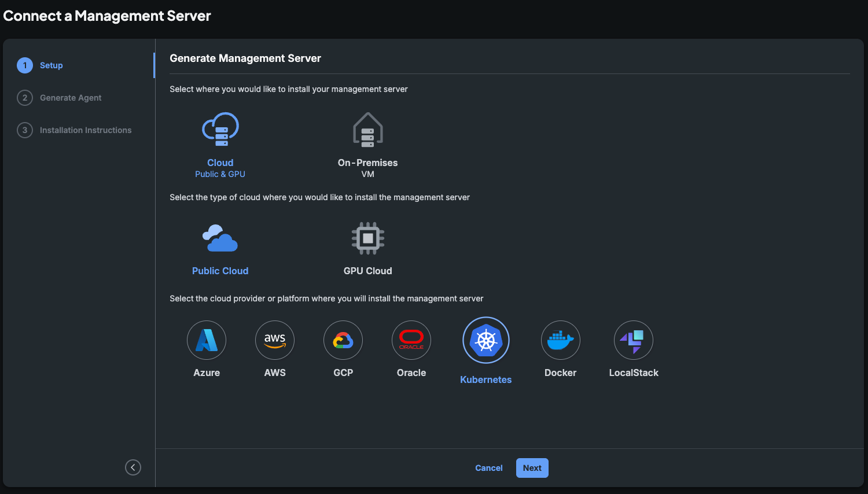Choose the Oracle provider icon
This screenshot has height=494, width=868.
pyautogui.click(x=411, y=340)
